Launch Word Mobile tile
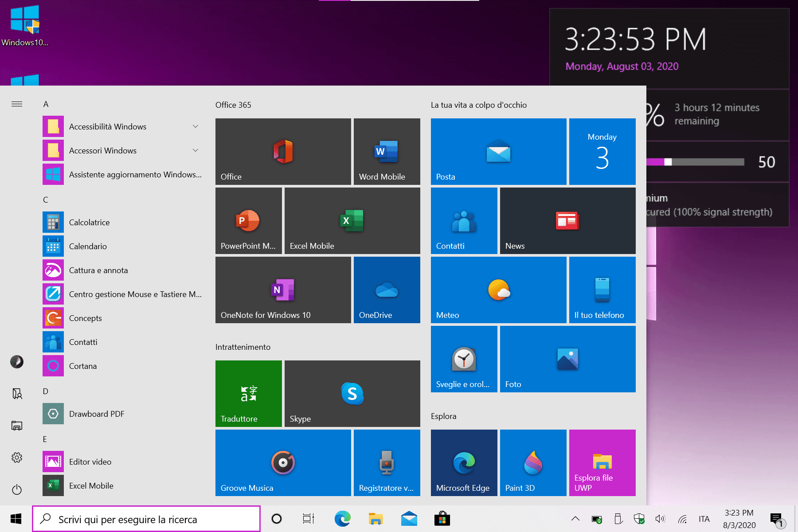 (387, 151)
